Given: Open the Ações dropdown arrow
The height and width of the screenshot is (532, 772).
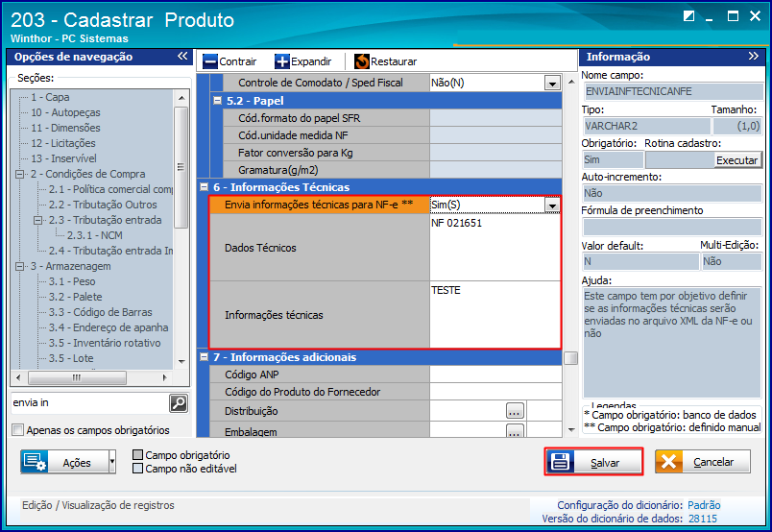Looking at the screenshot, I should coord(112,462).
